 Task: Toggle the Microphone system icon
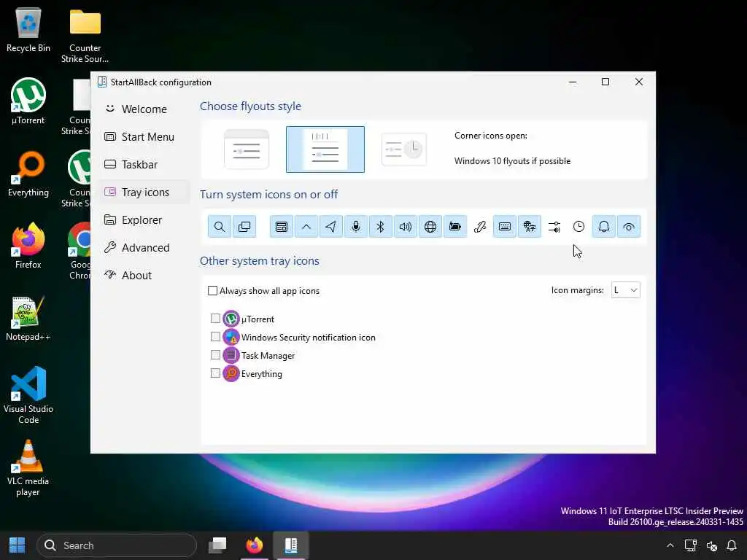tap(356, 227)
